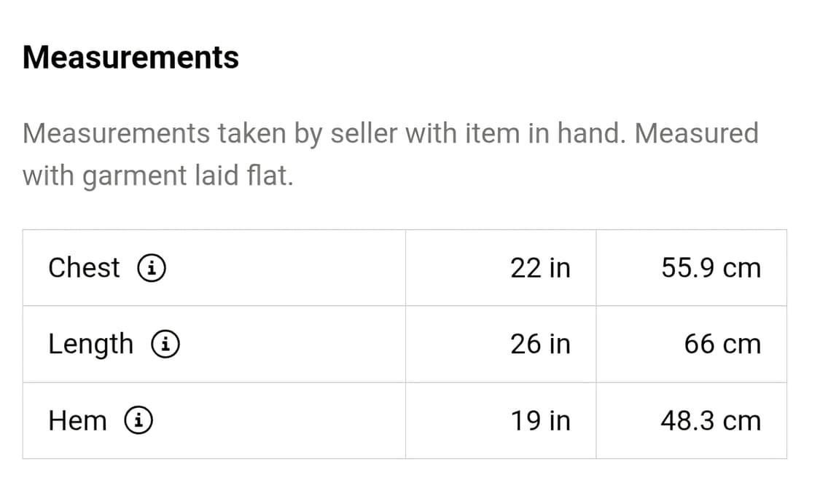Select the Hem row label

[77, 421]
